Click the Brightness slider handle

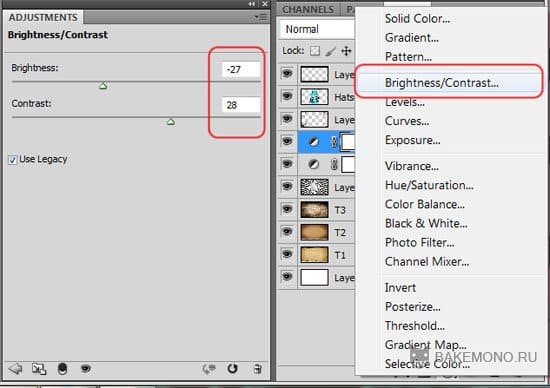[103, 86]
